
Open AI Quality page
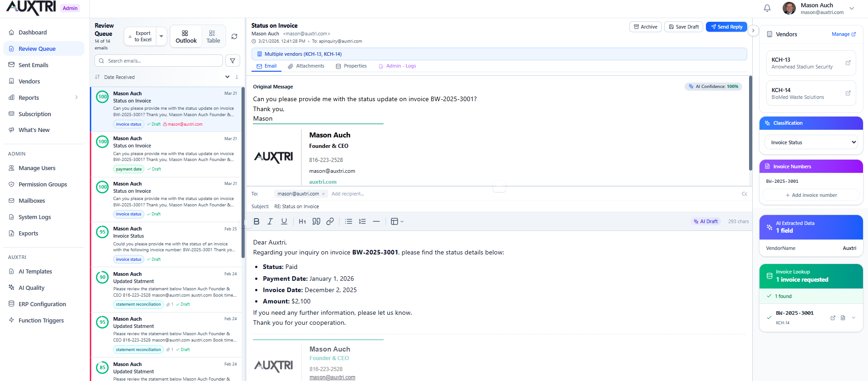click(x=44, y=288)
